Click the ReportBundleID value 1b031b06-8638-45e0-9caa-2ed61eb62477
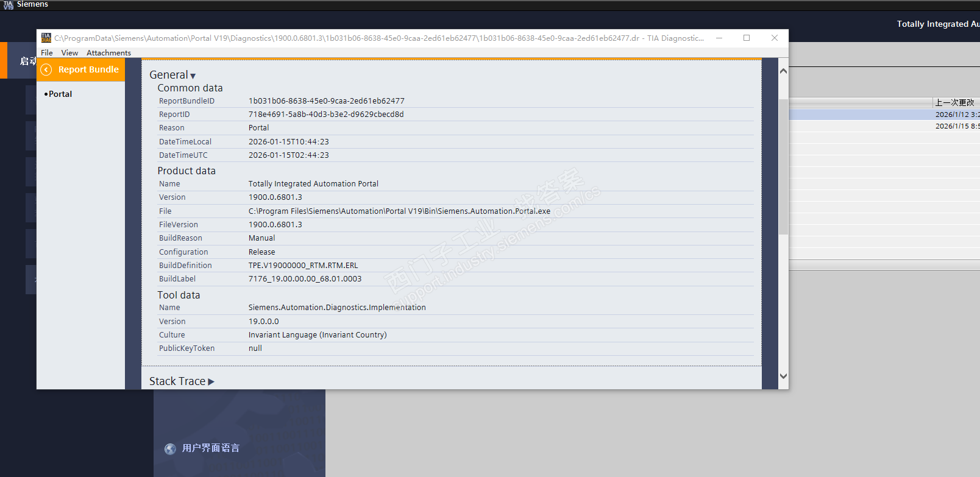The image size is (980, 477). (327, 101)
